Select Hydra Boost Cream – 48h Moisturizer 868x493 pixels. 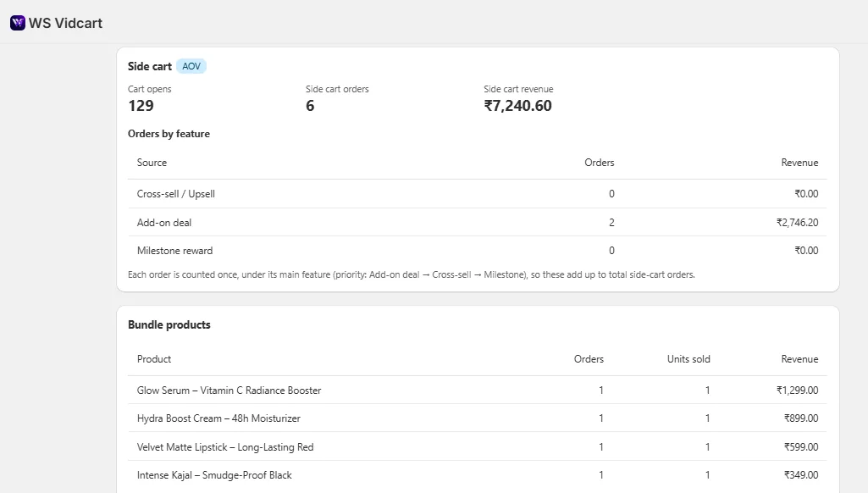[218, 418]
